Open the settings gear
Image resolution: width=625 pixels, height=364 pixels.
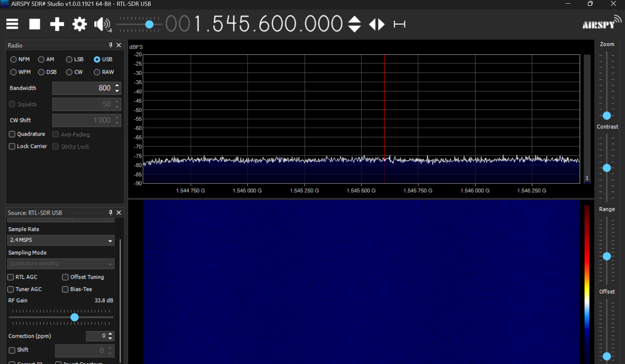click(x=79, y=24)
